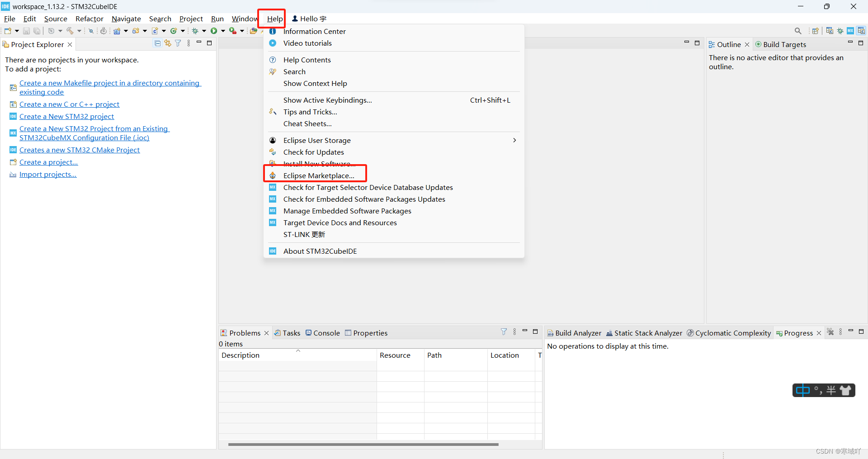Viewport: 868px width, 459px height.
Task: Open the Cyclomatic Complexity tab
Action: click(729, 333)
